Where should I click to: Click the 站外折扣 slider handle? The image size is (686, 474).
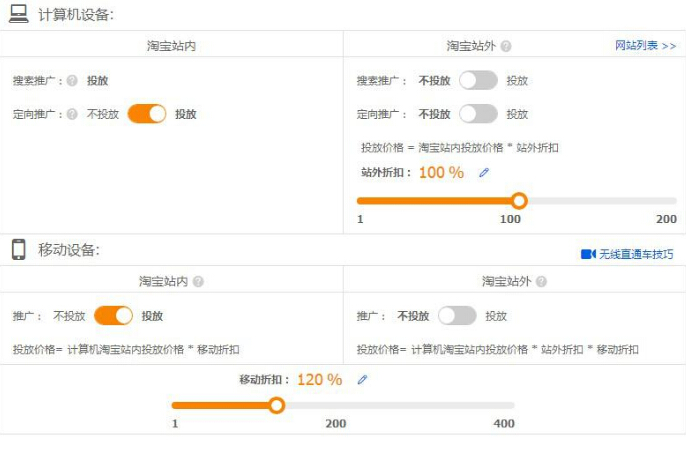518,200
